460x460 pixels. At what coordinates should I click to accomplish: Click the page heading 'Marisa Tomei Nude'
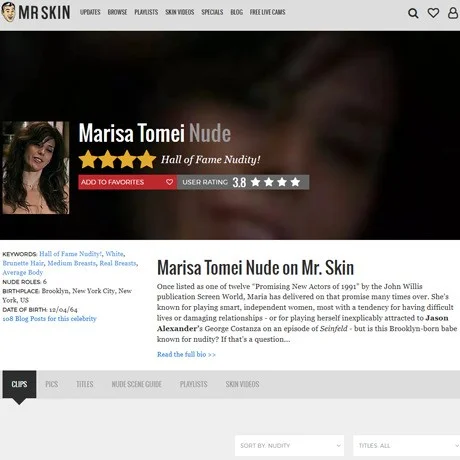[x=155, y=133]
